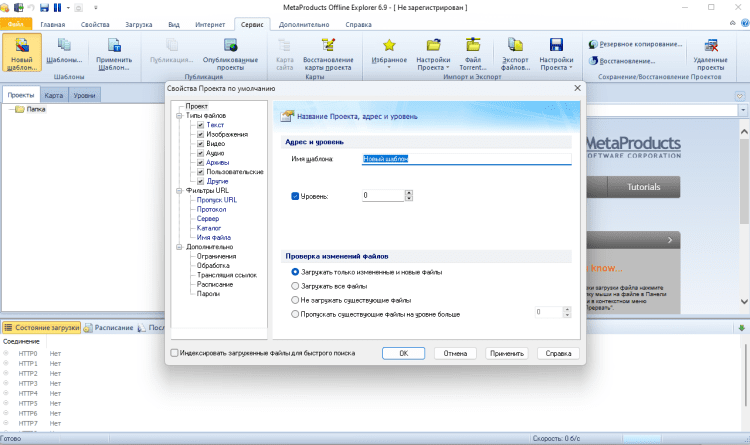Collapse the Дополнительно tree node
Screen dimensions: 750x445
(x=179, y=247)
